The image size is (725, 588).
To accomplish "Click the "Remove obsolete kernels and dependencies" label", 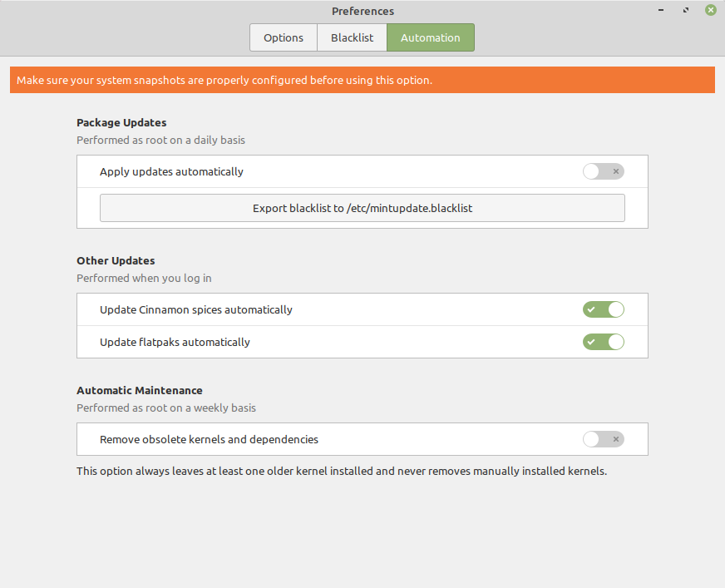I will click(209, 439).
